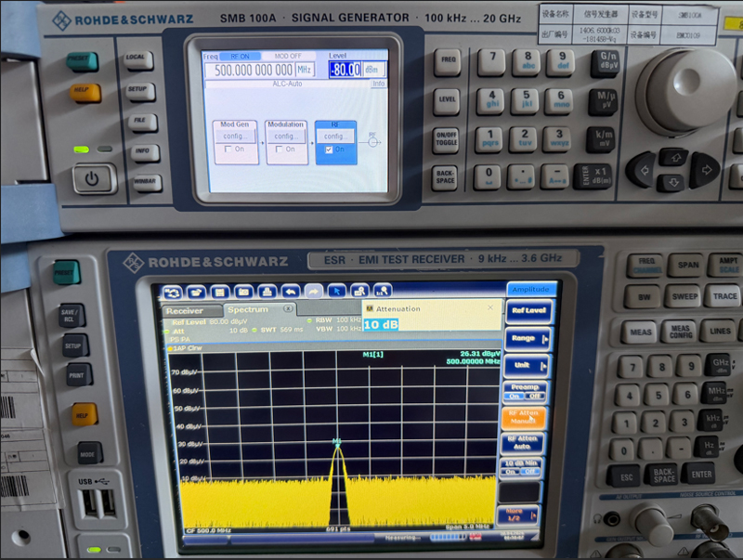The image size is (743, 560).
Task: Select the pointer selection mode icon
Action: (336, 291)
